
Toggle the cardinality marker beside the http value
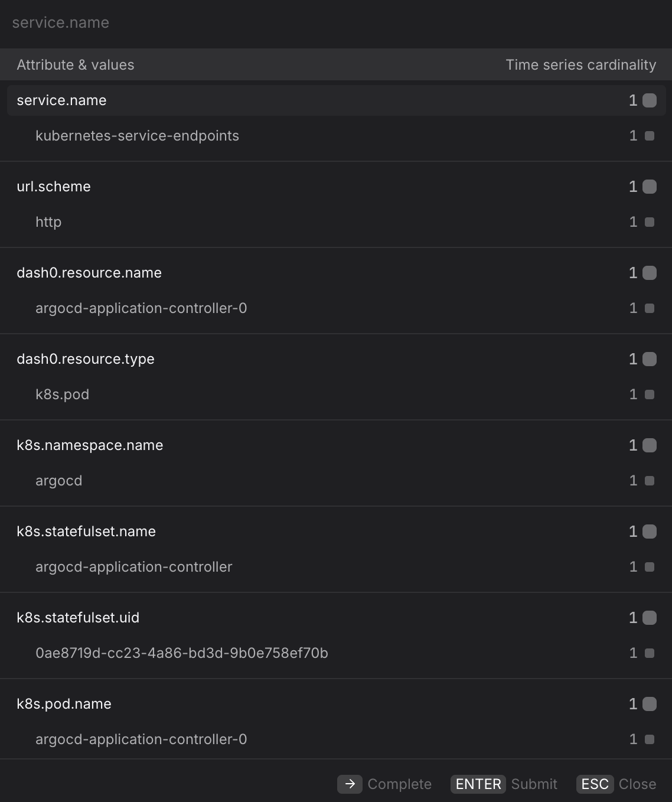point(648,222)
